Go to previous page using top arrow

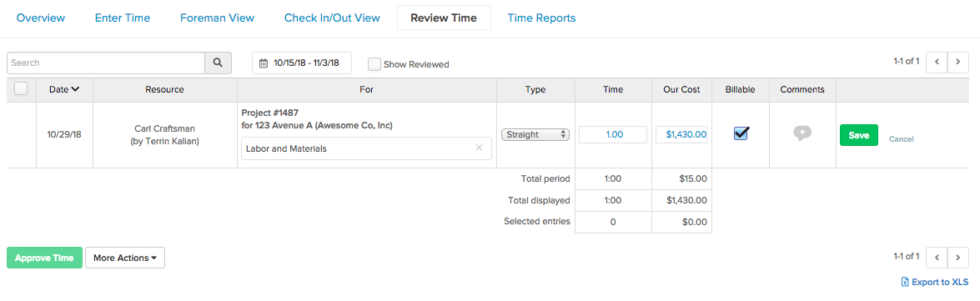tap(937, 62)
